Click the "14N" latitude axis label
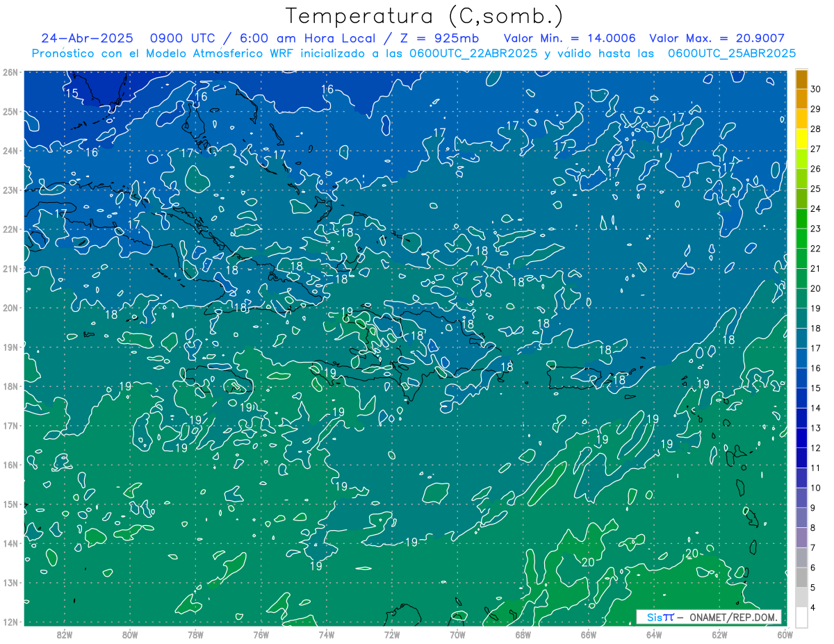 [10, 543]
